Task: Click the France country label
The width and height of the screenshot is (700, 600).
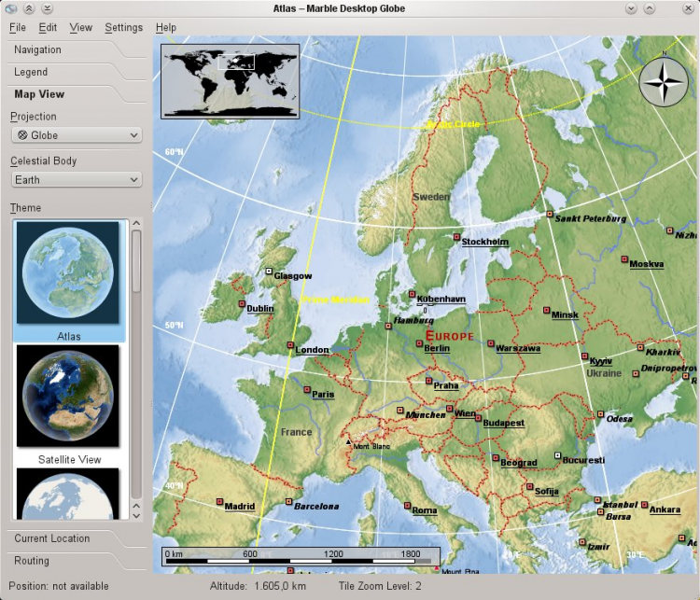Action: tap(296, 432)
